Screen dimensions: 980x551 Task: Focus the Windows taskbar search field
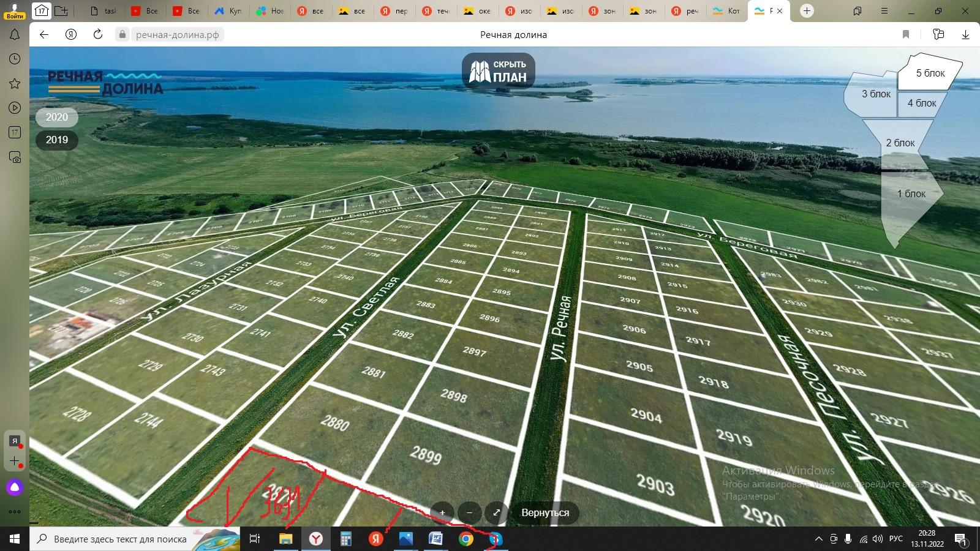coord(135,539)
